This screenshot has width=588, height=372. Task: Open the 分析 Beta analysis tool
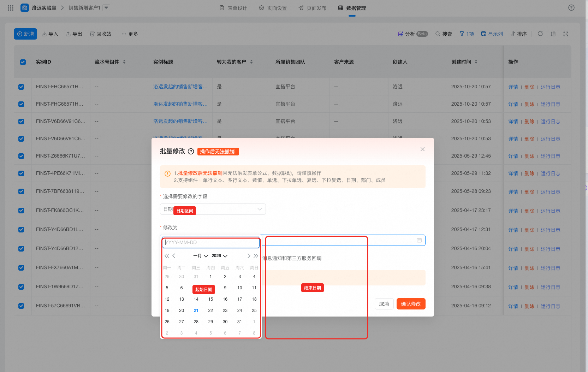click(413, 34)
